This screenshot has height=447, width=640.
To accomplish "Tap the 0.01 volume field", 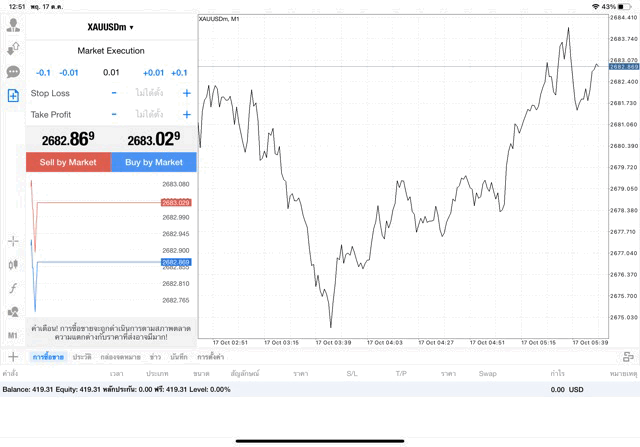I will point(111,72).
